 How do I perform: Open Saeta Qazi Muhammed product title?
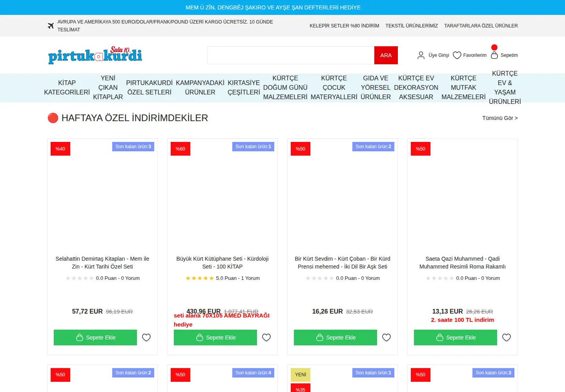click(463, 263)
